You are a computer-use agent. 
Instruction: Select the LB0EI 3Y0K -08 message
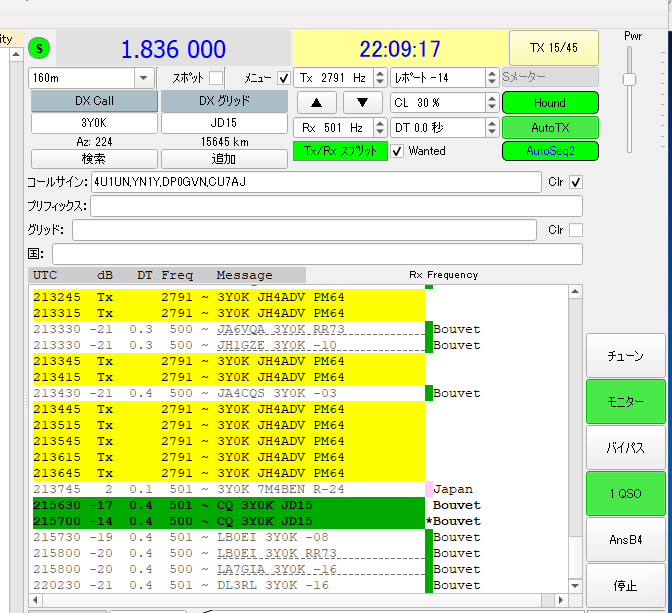[x=273, y=537]
